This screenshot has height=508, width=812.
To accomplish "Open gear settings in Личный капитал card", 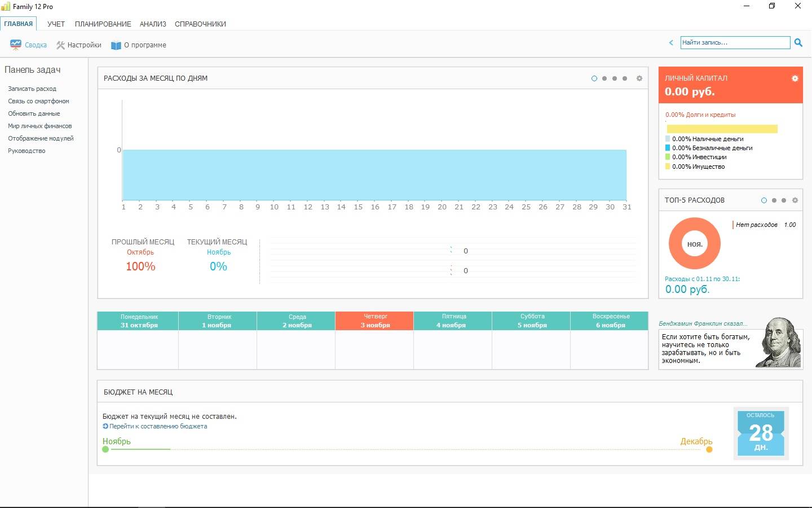I will 795,78.
